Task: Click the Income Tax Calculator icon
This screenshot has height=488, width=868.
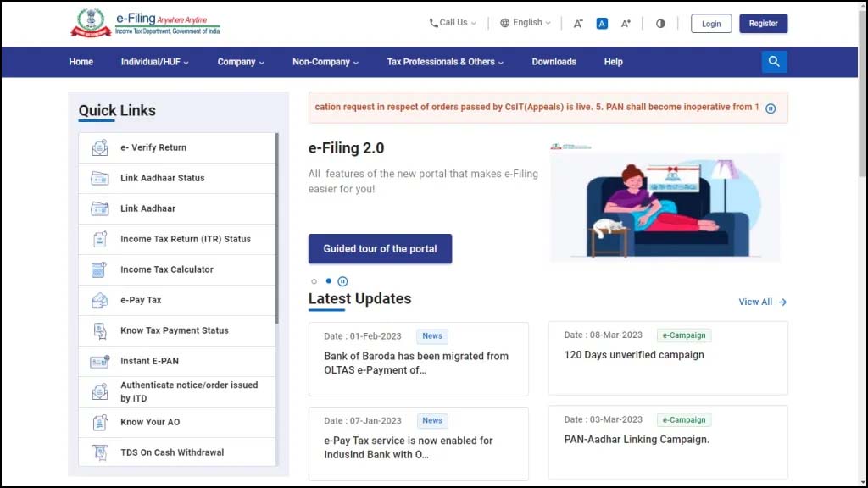Action: pos(99,269)
